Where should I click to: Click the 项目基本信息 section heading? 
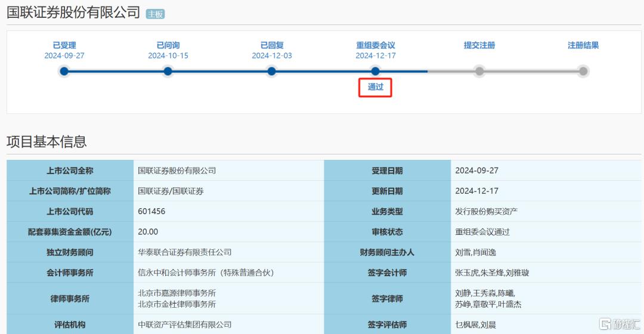point(47,141)
